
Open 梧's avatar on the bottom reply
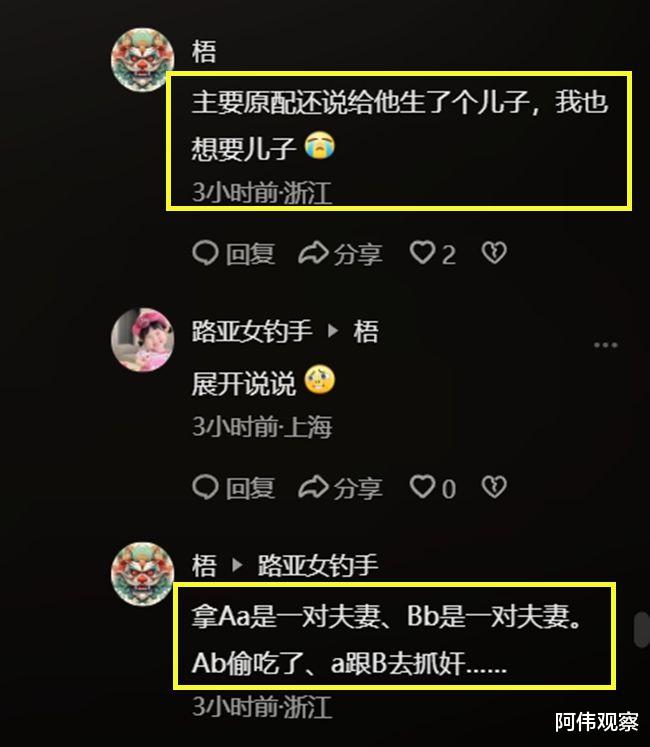[x=142, y=574]
